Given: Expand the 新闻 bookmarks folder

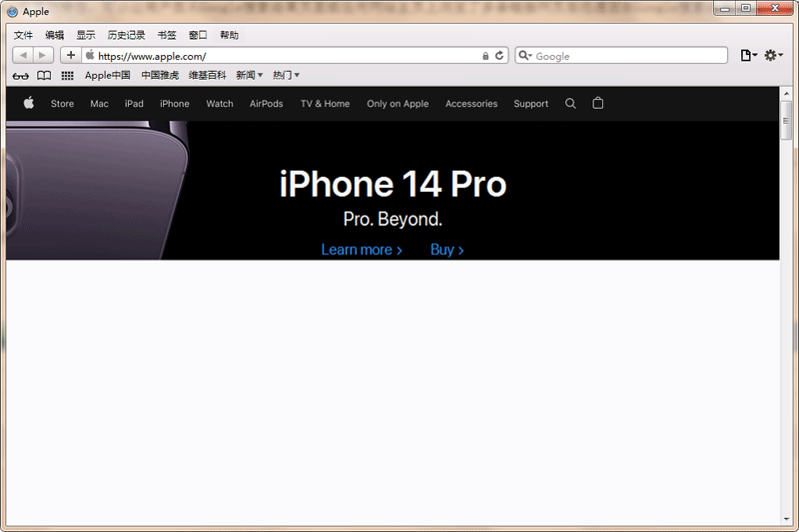Looking at the screenshot, I should point(249,75).
